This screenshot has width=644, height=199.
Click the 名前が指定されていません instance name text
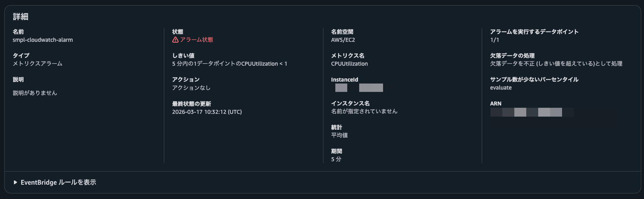tap(364, 111)
